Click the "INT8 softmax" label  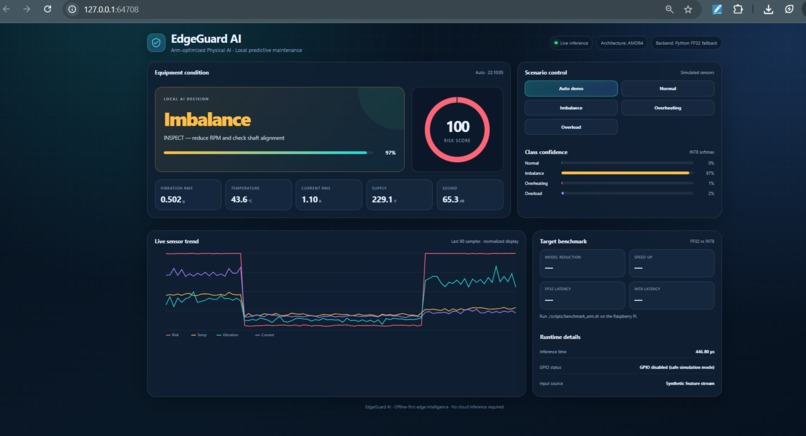[x=702, y=152]
